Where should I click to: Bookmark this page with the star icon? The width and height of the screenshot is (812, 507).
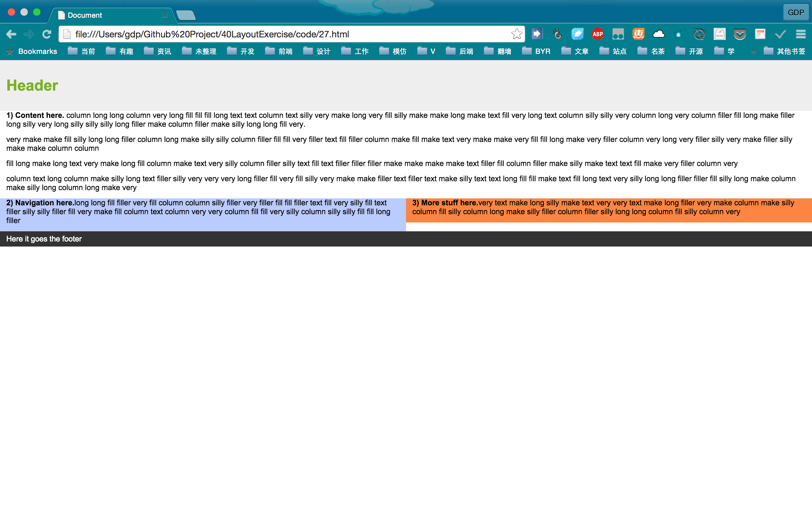[516, 34]
